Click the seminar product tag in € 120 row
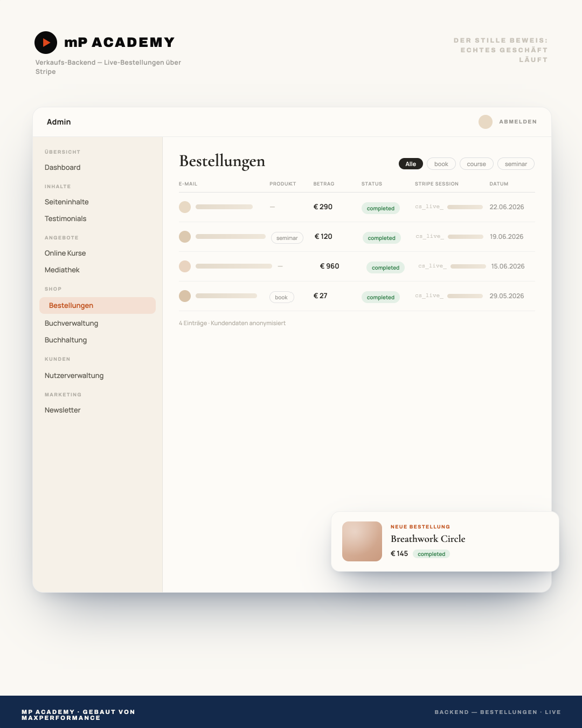 [x=287, y=238]
